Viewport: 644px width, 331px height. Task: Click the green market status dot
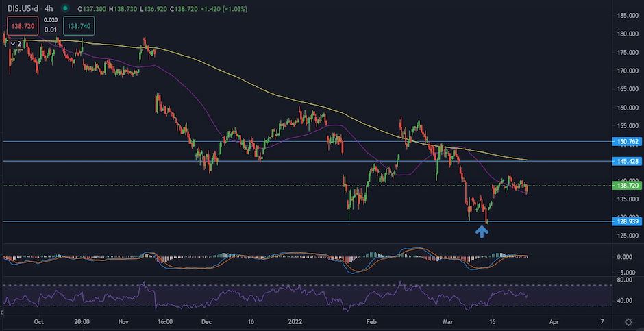[65, 8]
